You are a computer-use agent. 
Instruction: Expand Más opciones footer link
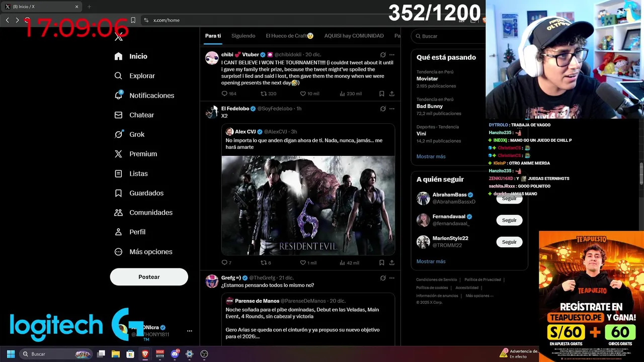(x=479, y=296)
